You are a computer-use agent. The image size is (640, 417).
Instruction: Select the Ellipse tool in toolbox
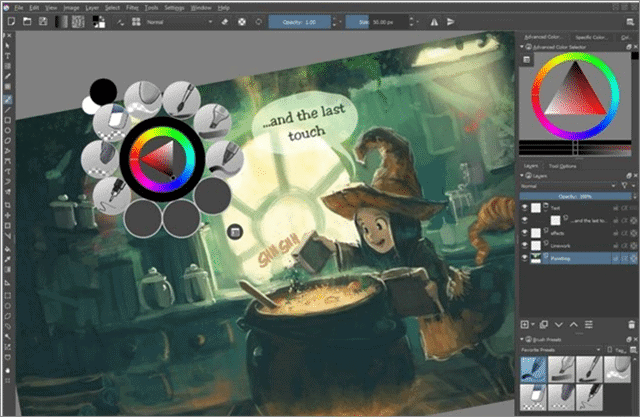pos(8,130)
